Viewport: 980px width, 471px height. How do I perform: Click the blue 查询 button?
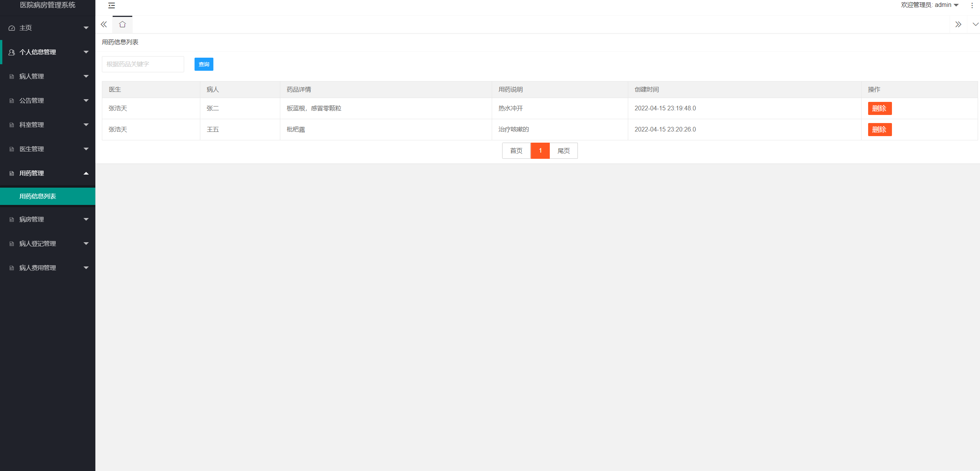pos(204,64)
